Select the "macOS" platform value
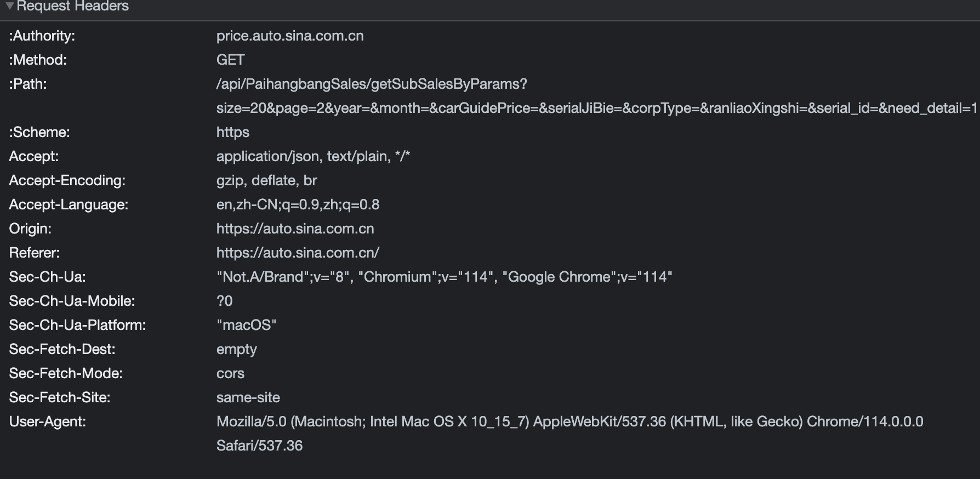This screenshot has height=479, width=980. coord(247,325)
